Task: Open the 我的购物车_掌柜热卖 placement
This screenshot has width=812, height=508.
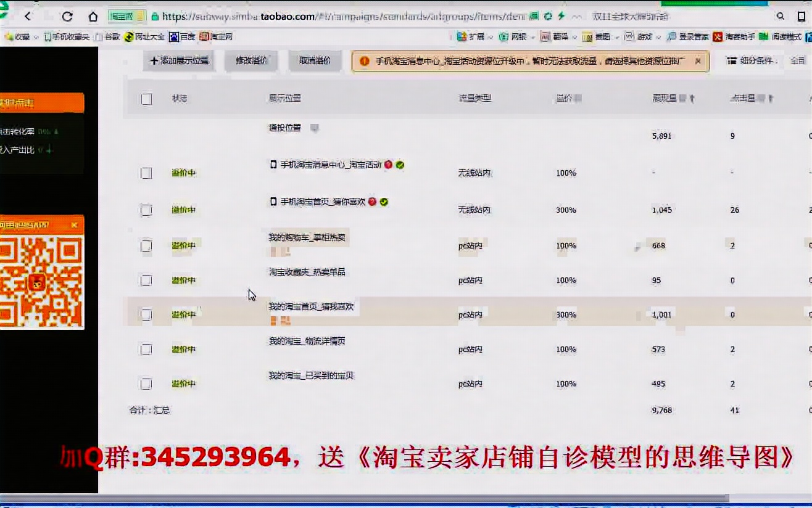Action: (307, 237)
